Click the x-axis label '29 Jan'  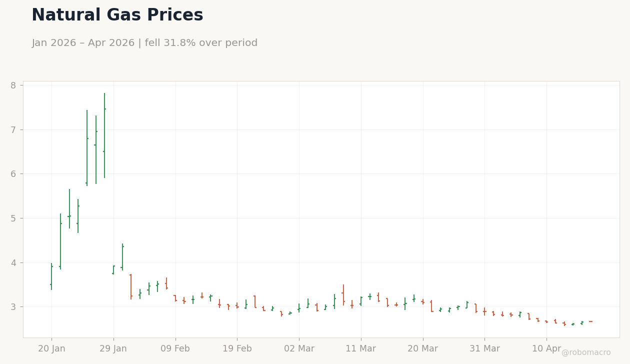click(113, 349)
